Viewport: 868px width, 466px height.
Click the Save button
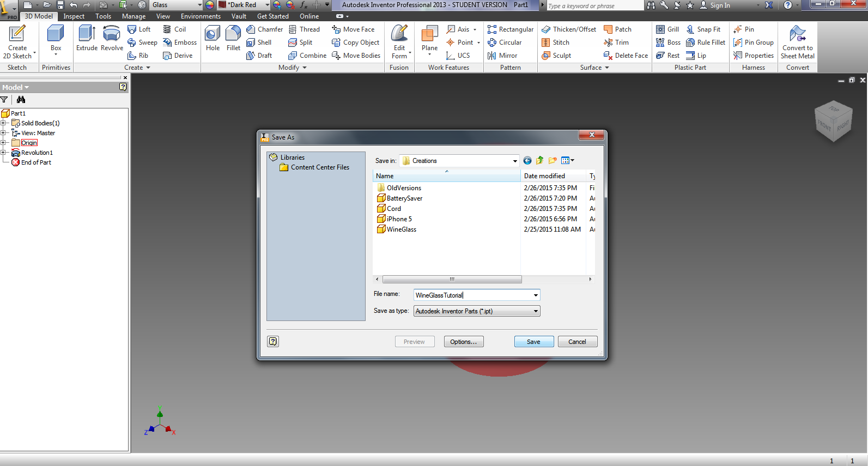tap(534, 342)
